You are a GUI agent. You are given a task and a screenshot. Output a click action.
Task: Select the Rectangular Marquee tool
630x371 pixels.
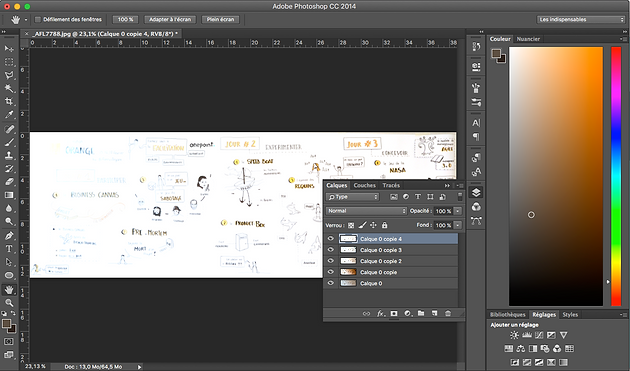(x=9, y=62)
